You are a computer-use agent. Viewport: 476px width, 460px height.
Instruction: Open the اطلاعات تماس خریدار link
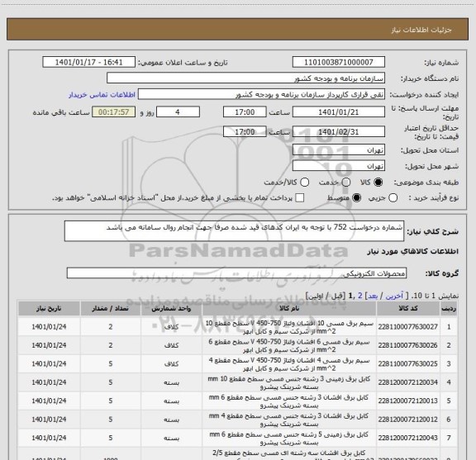(x=102, y=95)
